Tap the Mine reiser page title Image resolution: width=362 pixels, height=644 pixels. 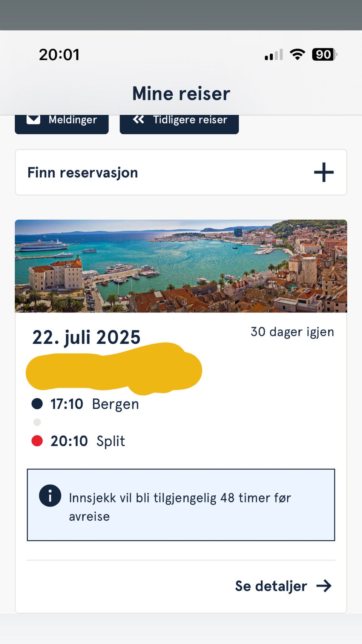(x=181, y=94)
